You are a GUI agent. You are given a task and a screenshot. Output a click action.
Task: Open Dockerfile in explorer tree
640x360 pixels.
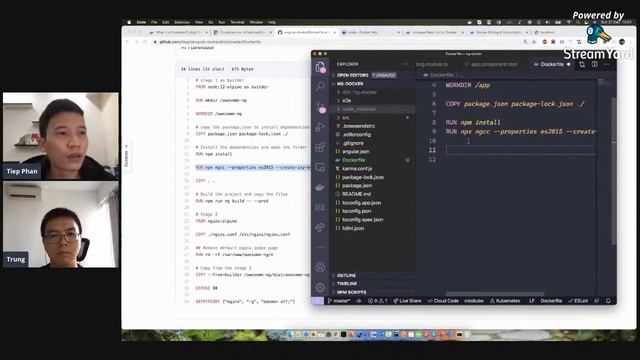(373, 160)
